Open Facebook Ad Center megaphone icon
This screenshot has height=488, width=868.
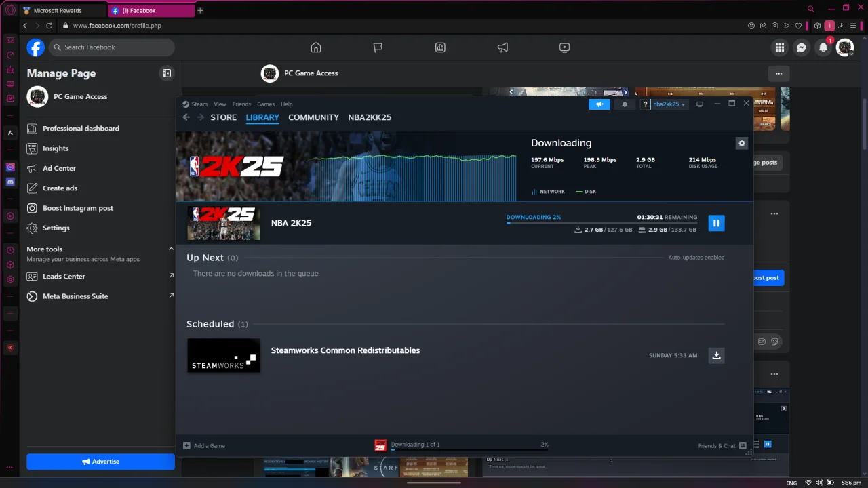pos(502,47)
